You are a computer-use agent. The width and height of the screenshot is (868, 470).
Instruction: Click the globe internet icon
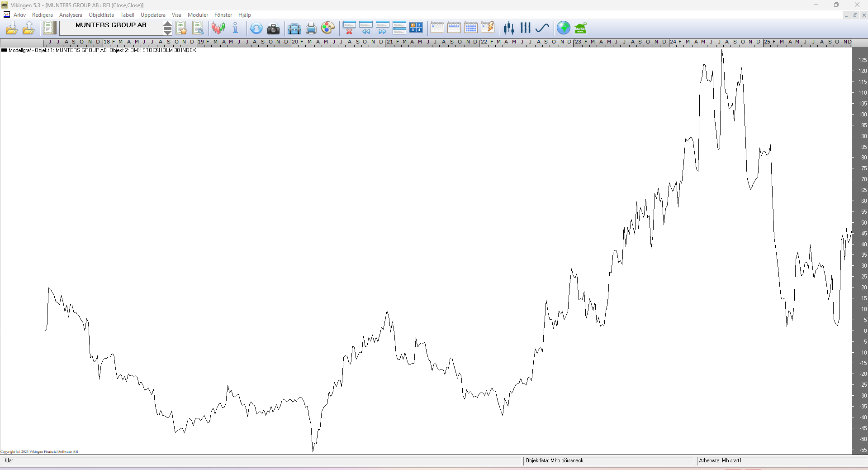click(563, 28)
